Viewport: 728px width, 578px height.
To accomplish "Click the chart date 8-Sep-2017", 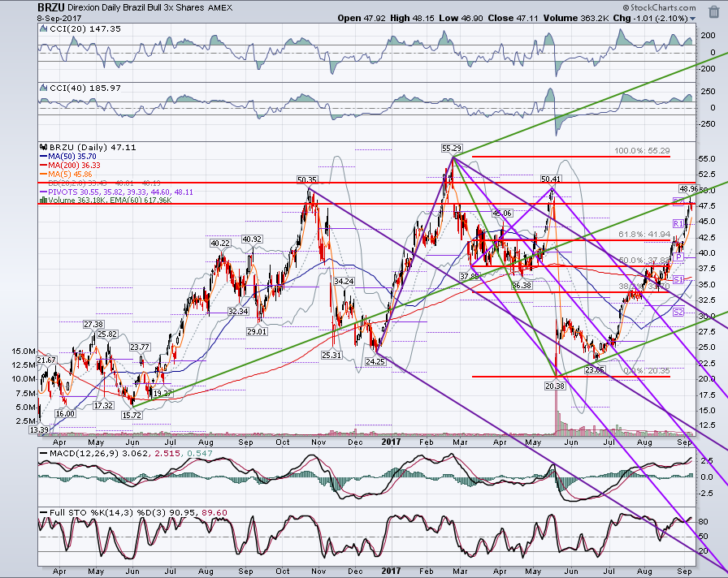I will [x=59, y=19].
